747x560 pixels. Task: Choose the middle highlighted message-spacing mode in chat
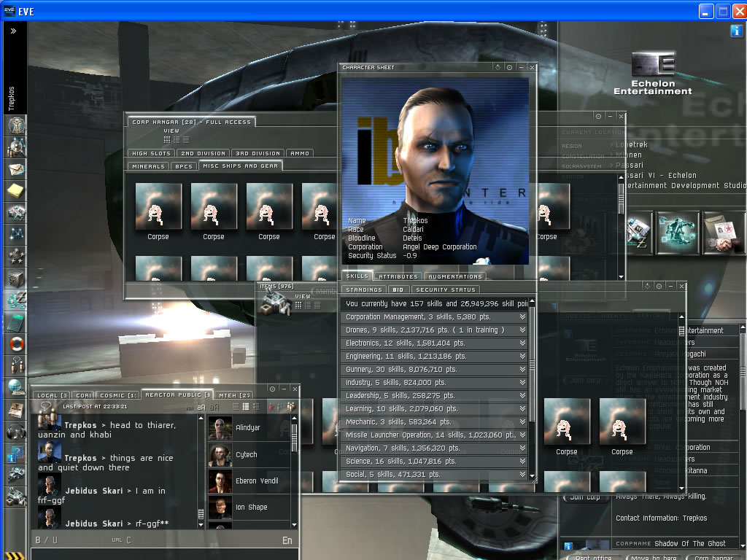coord(246,407)
